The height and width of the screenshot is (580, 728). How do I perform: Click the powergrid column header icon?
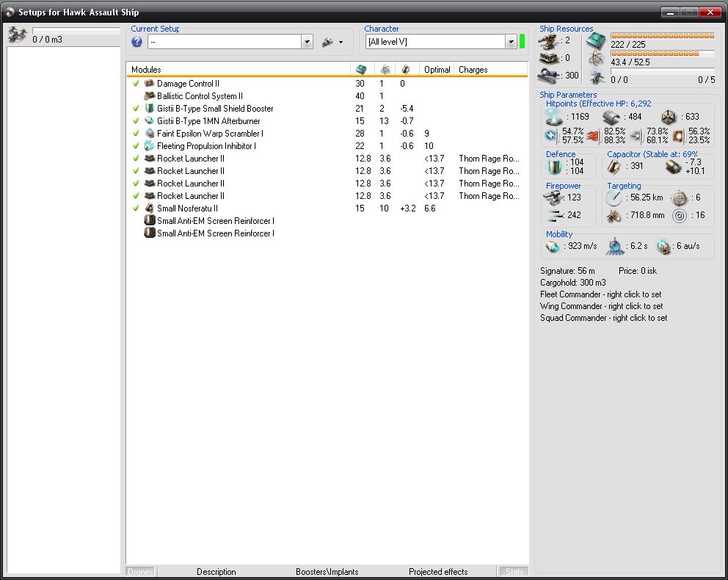(x=385, y=70)
